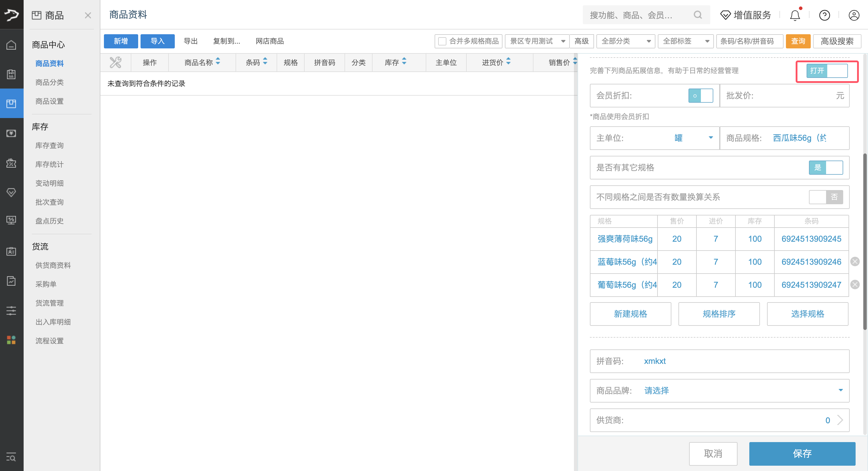The width and height of the screenshot is (868, 471).
Task: Toggle 是否有其它规格 switch
Action: [x=826, y=167]
